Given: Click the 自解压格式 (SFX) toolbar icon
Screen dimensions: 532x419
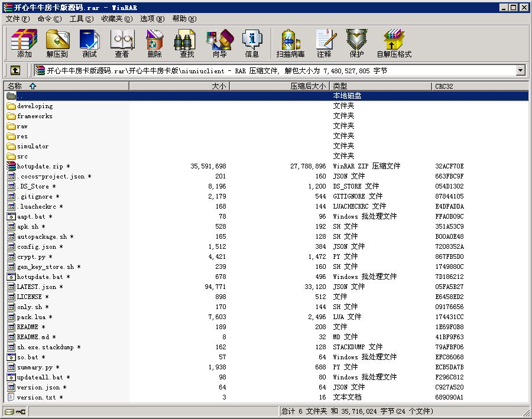Looking at the screenshot, I should (x=394, y=44).
